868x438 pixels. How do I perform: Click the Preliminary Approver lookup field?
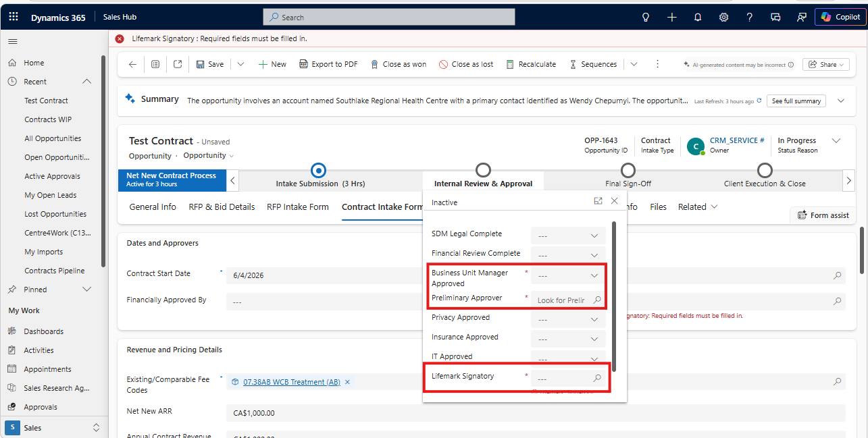pos(568,300)
